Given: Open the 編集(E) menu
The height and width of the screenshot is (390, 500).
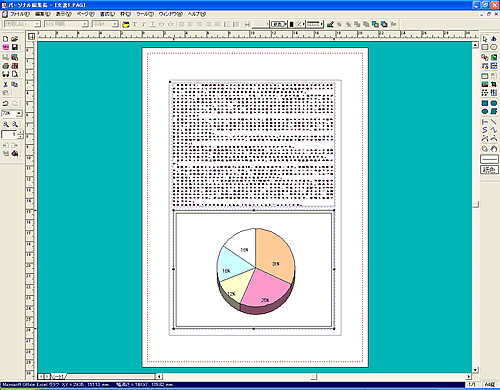Looking at the screenshot, I should 43,14.
